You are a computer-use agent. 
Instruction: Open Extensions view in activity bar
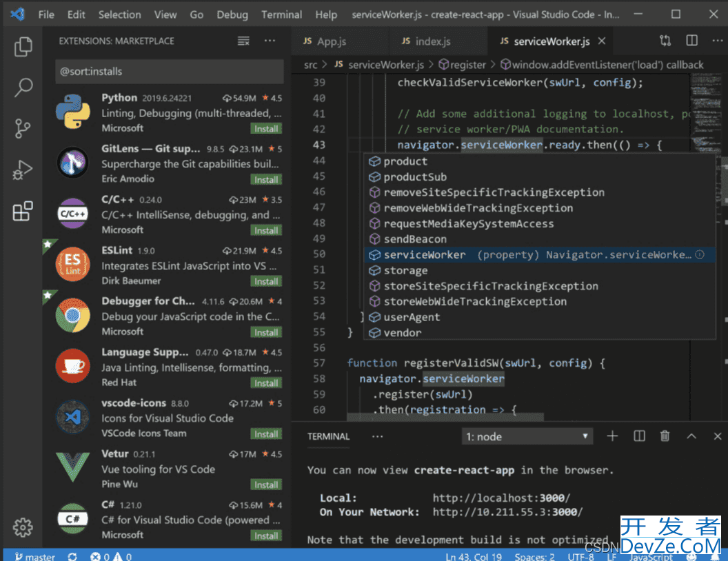[x=23, y=211]
